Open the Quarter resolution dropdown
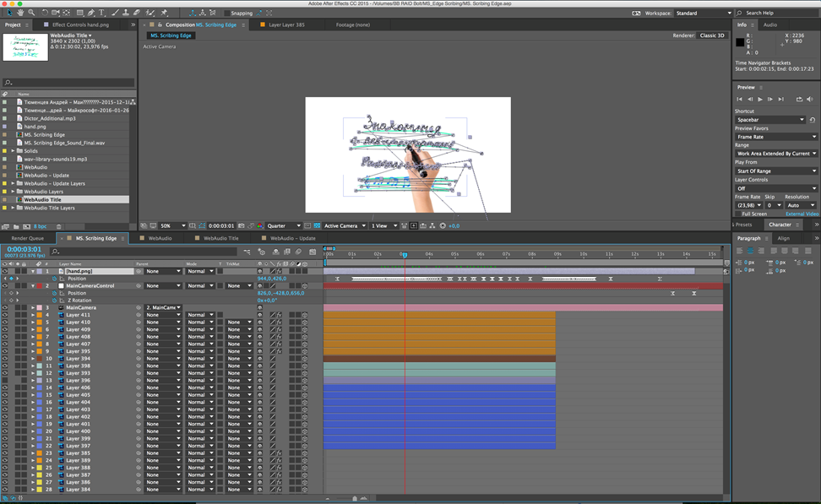Screen dimensions: 821x504 (283, 225)
